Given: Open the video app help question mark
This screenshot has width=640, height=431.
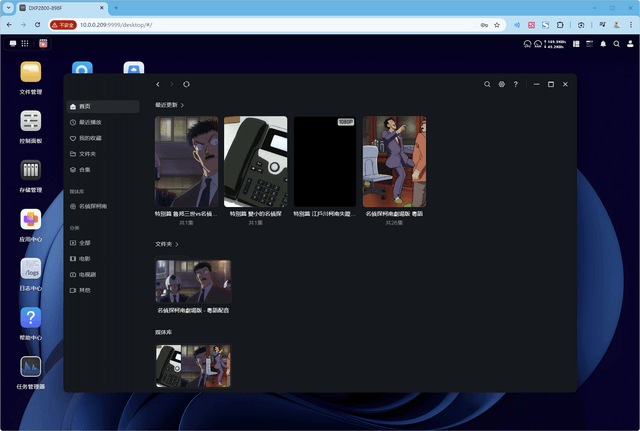Looking at the screenshot, I should click(516, 84).
